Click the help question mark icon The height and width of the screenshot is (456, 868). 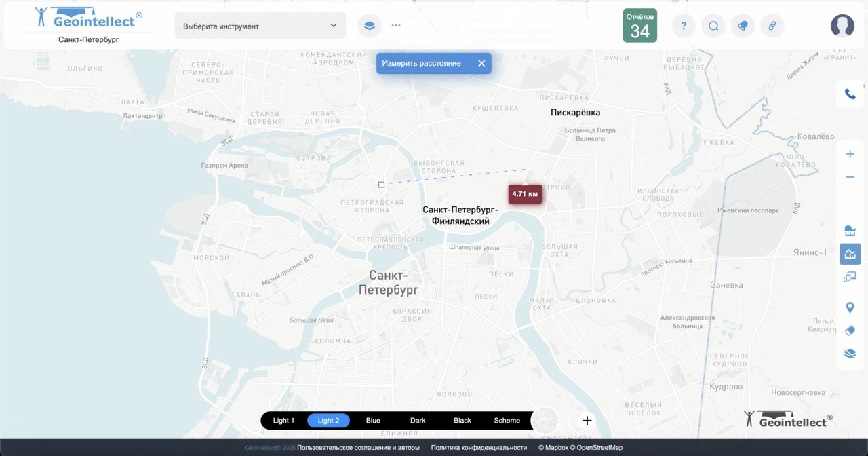tap(684, 26)
